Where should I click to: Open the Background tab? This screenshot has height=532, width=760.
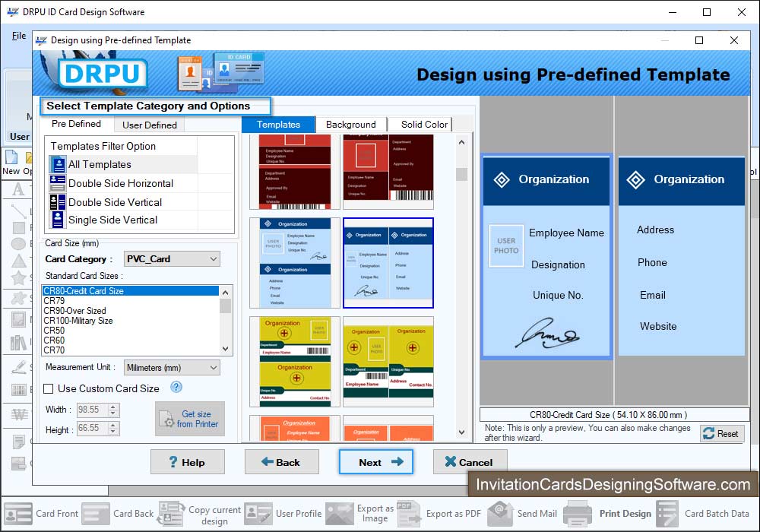[x=351, y=125]
